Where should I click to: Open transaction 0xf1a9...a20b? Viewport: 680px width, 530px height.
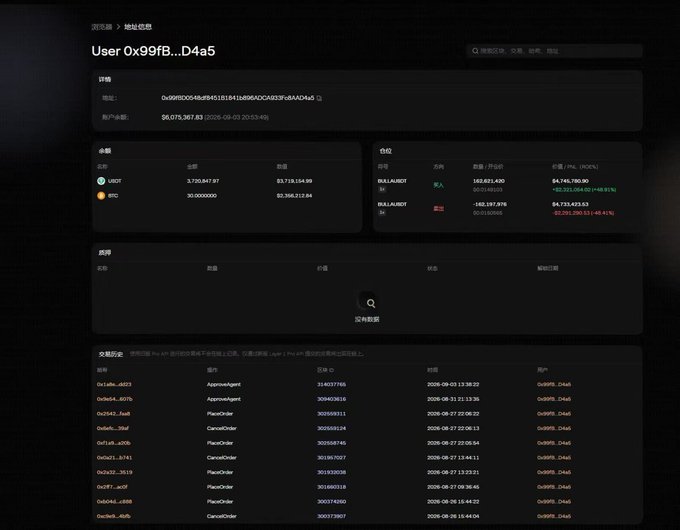[114, 443]
